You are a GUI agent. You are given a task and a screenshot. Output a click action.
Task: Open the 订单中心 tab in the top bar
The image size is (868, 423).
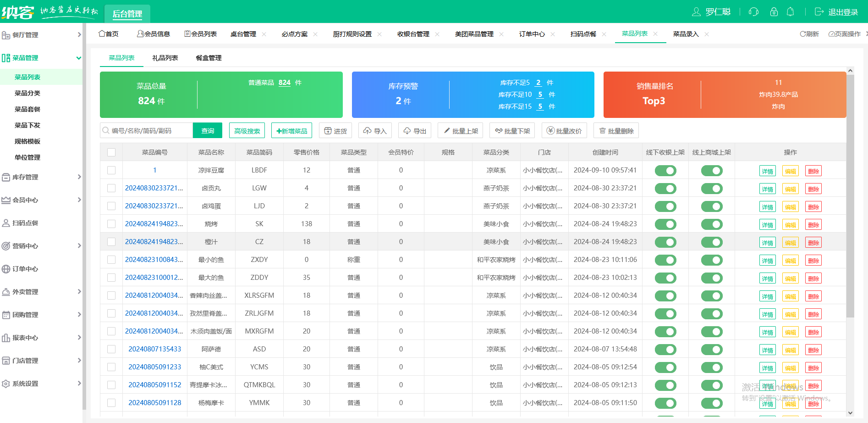532,33
